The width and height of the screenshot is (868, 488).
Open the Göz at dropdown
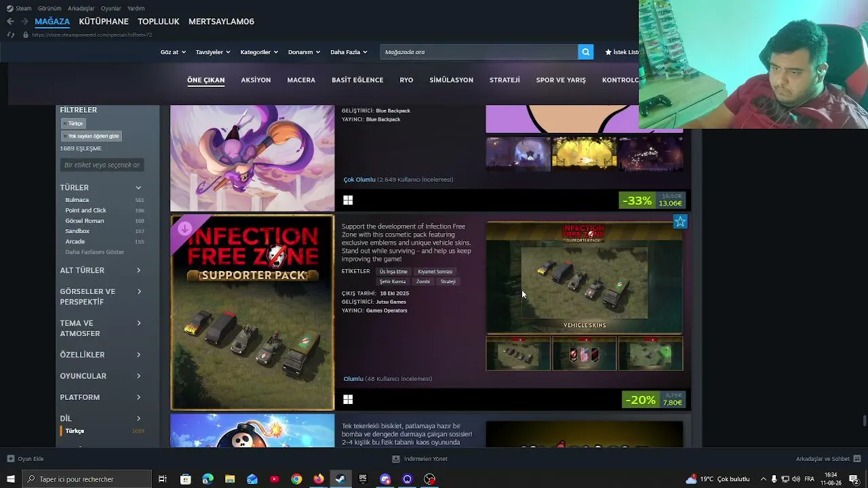173,52
